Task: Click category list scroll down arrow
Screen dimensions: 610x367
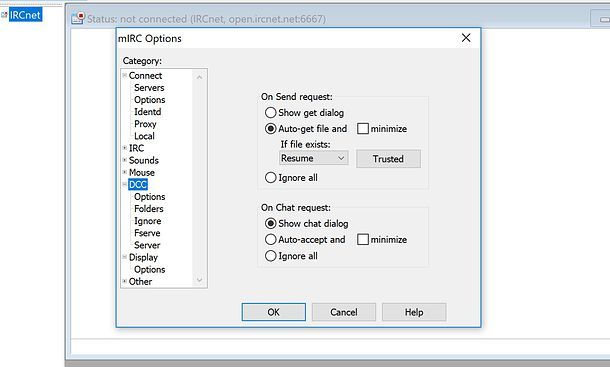Action: (x=199, y=280)
